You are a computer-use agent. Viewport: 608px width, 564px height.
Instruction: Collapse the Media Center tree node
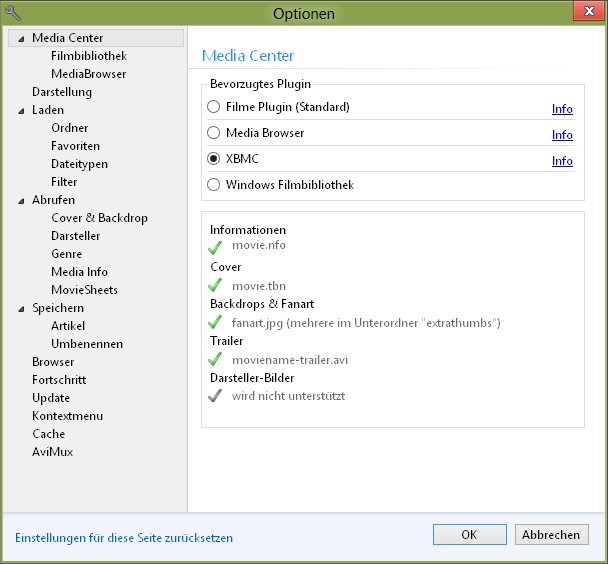(x=21, y=39)
